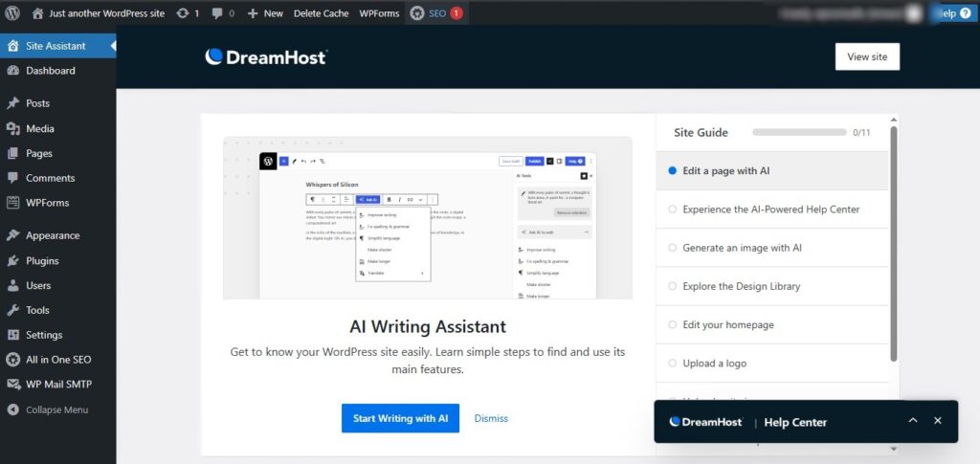The height and width of the screenshot is (464, 980).
Task: Click the Tools wrench icon
Action: [12, 310]
